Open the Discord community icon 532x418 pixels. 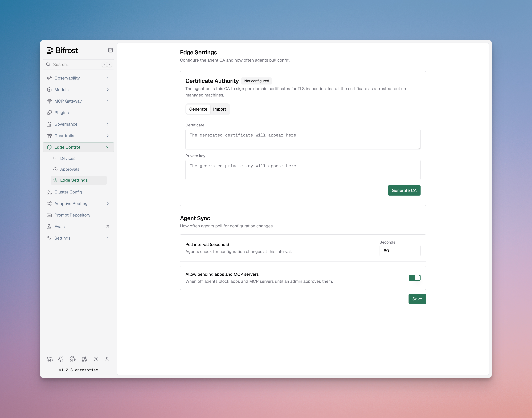(x=50, y=359)
